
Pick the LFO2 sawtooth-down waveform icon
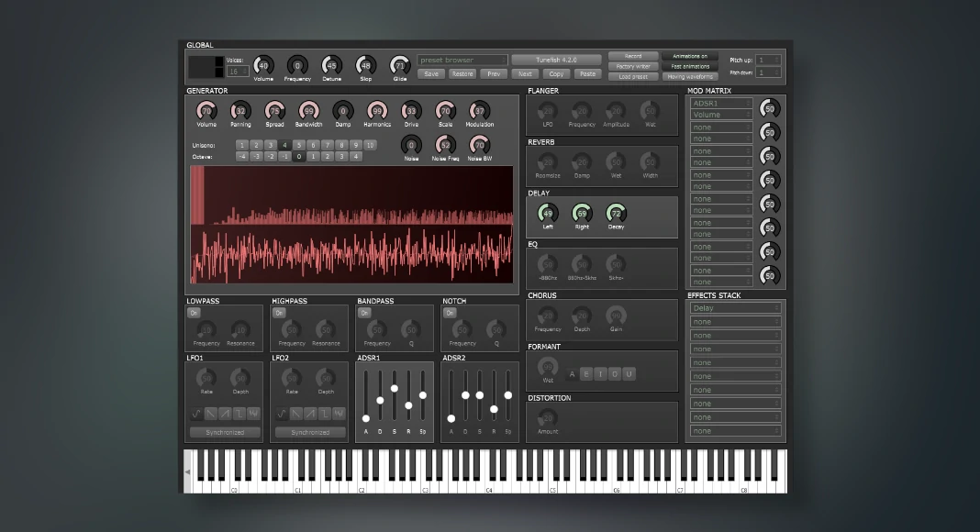click(296, 414)
